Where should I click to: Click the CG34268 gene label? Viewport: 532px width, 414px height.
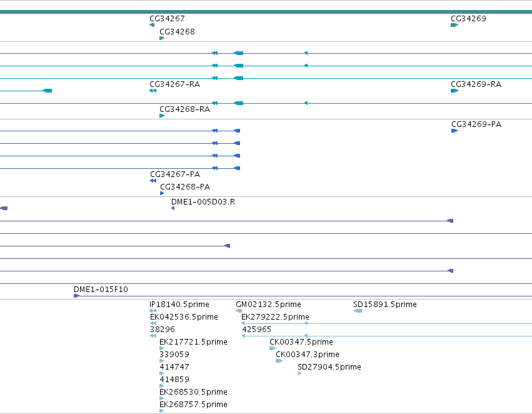[x=177, y=32]
